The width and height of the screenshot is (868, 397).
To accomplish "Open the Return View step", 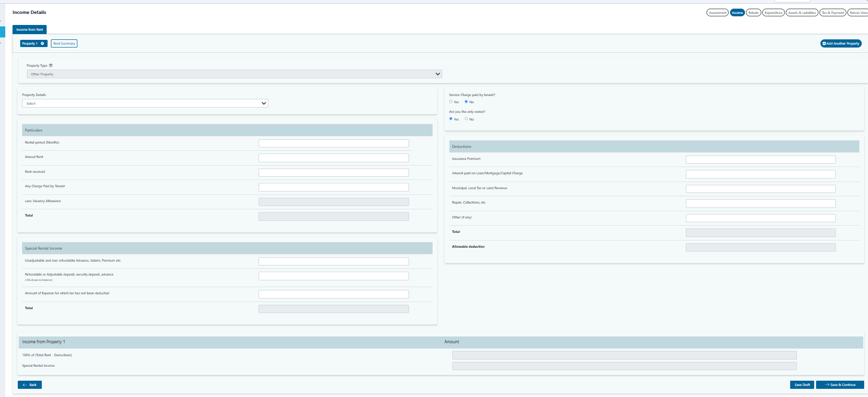I will click(858, 13).
